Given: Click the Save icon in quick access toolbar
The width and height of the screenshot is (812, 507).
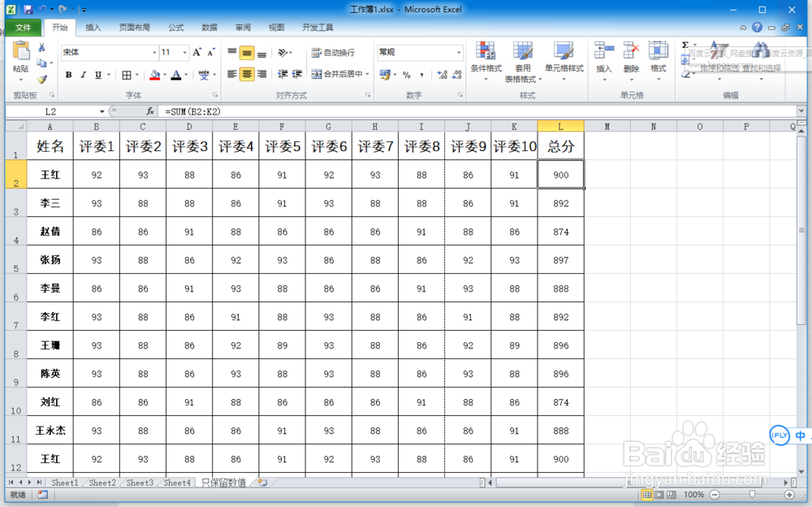Looking at the screenshot, I should [x=28, y=9].
